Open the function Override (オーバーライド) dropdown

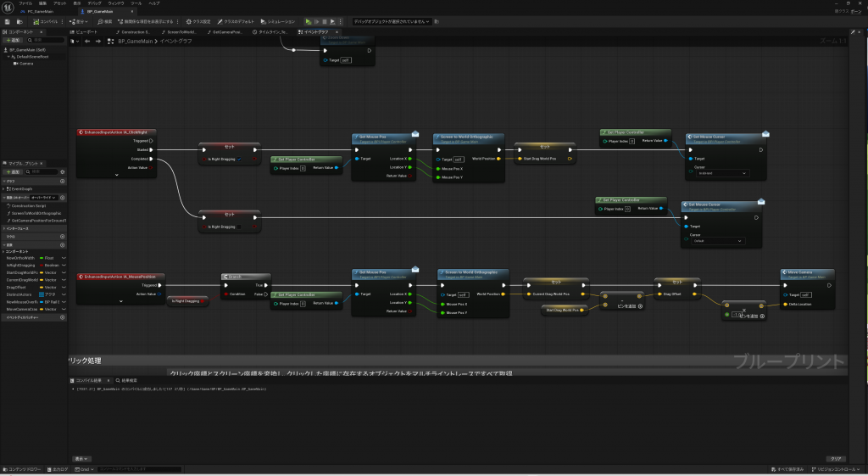[42, 197]
